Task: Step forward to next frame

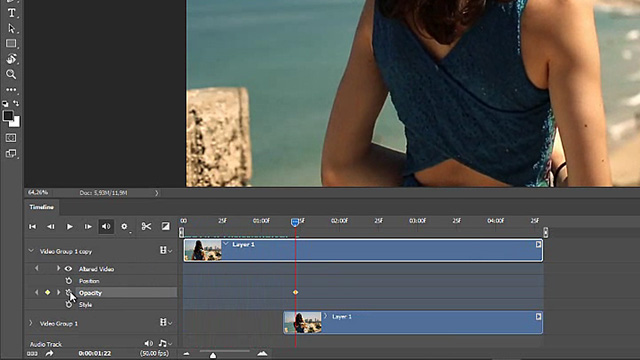Action: [x=88, y=227]
